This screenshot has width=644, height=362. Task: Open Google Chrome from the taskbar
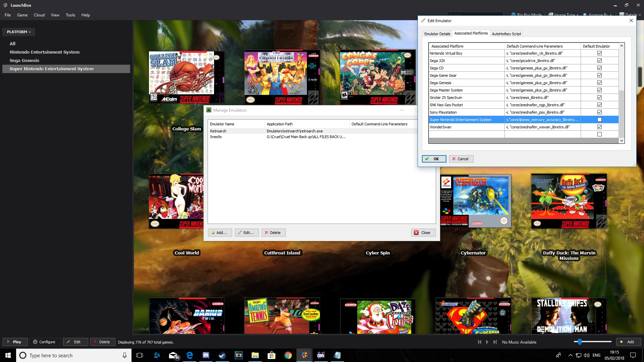pos(288,355)
